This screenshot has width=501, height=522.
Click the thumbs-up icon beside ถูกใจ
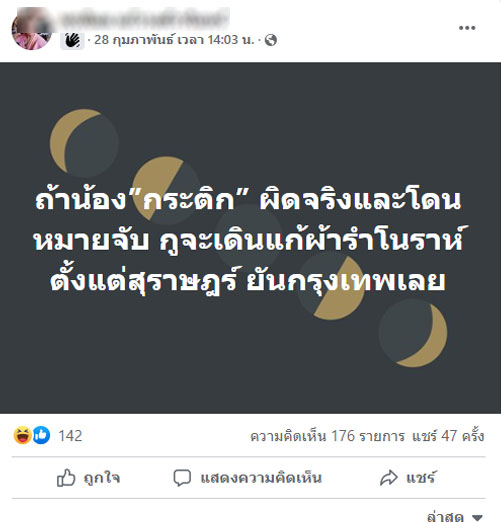pos(66,478)
